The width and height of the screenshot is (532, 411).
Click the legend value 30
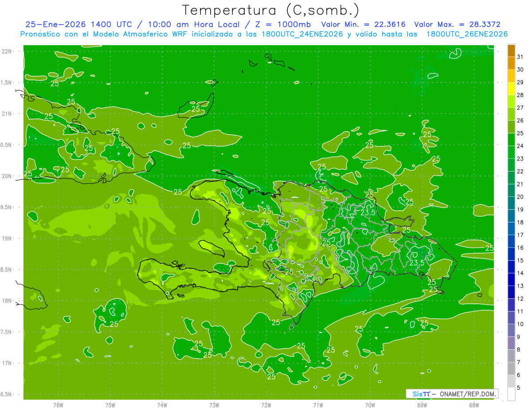pyautogui.click(x=520, y=70)
